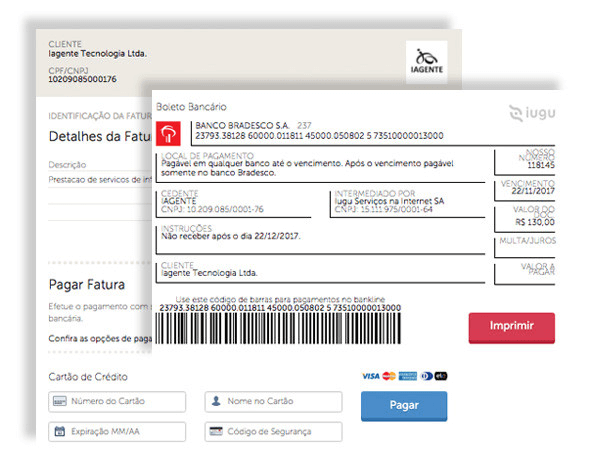Focus the Número do Cartão field

pyautogui.click(x=117, y=402)
